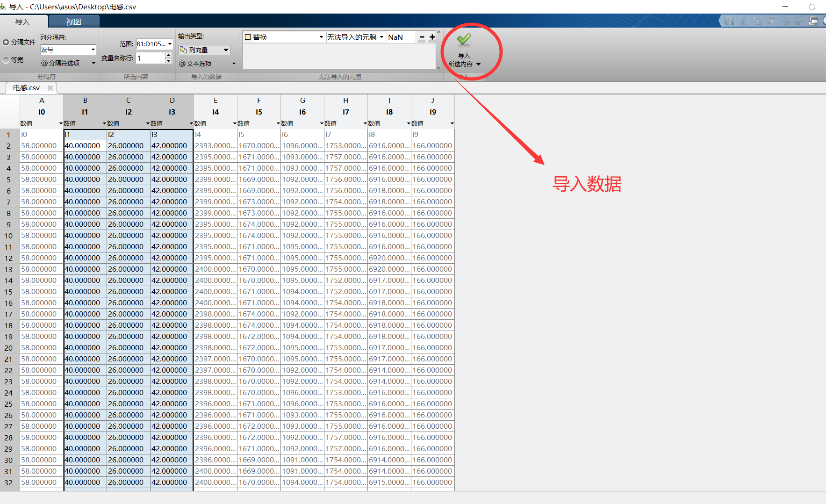The height and width of the screenshot is (504, 826).
Task: Select the 等宽 radio button
Action: coord(5,60)
